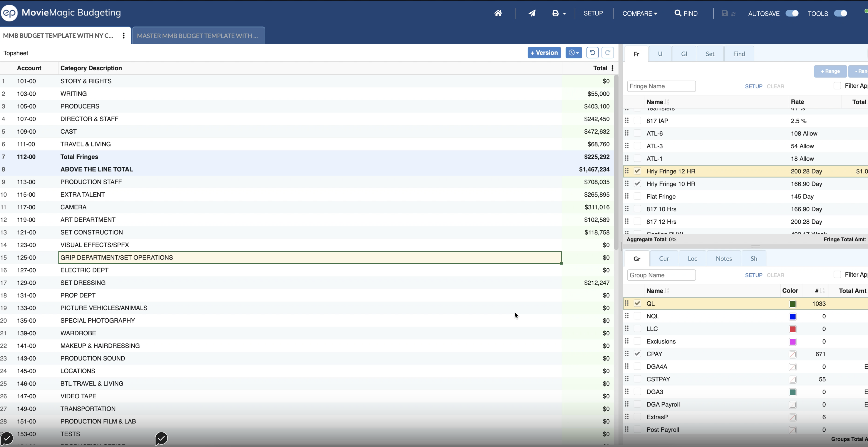Click the Fringe Name input field
Viewport: 868px width, 447px height.
click(661, 86)
